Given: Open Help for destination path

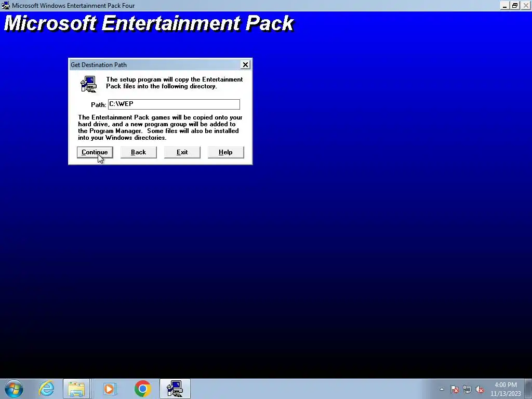Looking at the screenshot, I should 225,152.
